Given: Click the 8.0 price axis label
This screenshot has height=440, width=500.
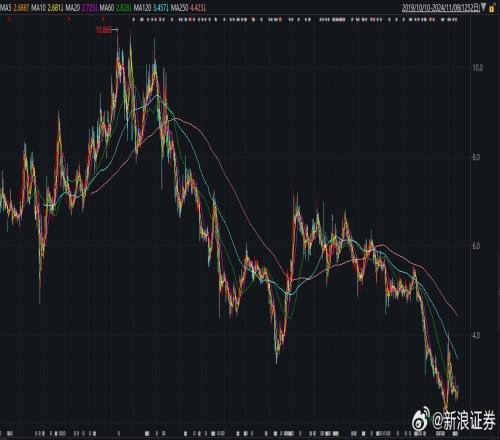Looking at the screenshot, I should [x=476, y=157].
